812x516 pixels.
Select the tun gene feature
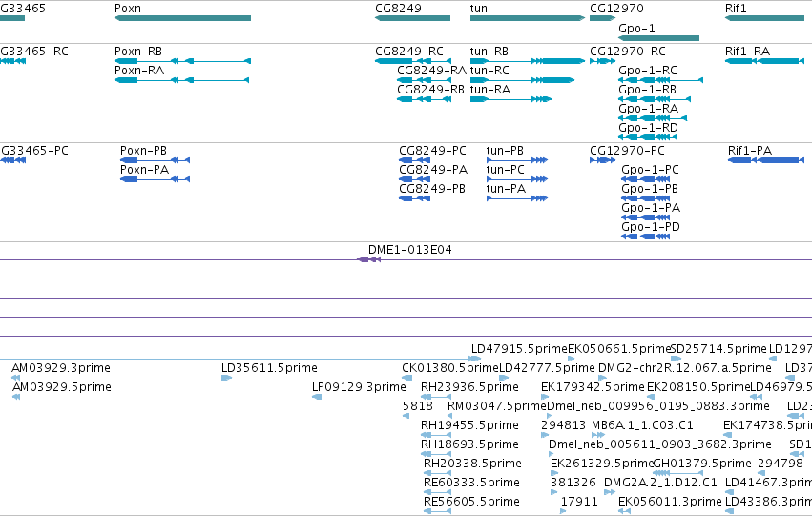(527, 18)
